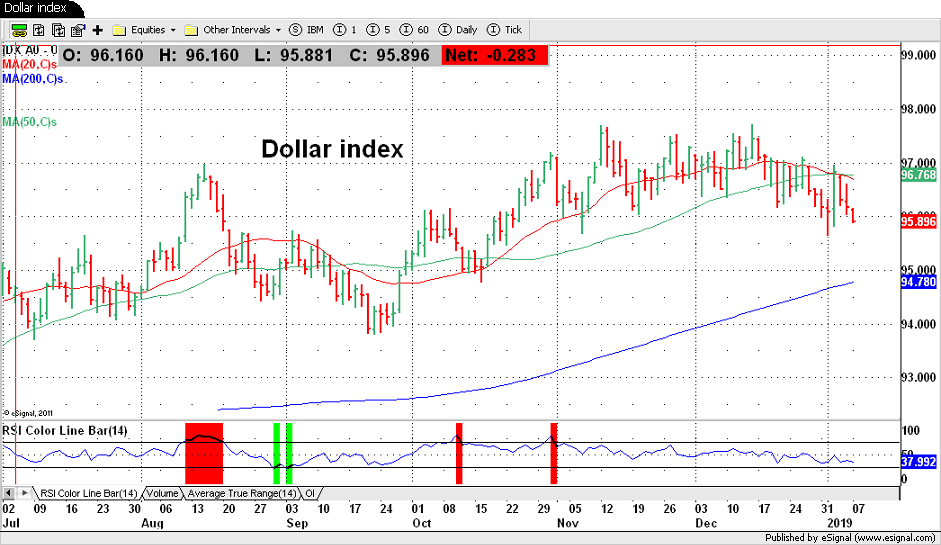
Task: Click the H: 96.160 high value
Action: [x=199, y=55]
